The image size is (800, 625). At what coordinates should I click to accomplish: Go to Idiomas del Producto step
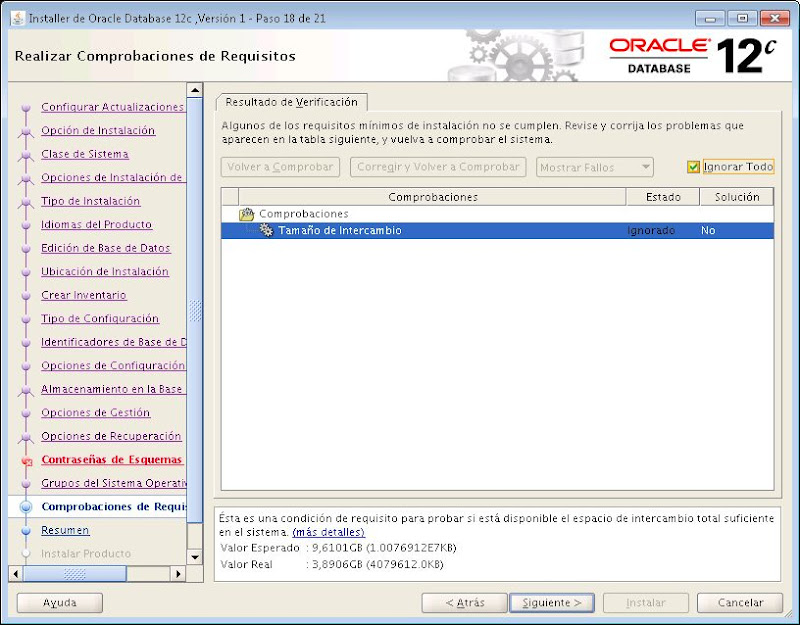point(96,224)
